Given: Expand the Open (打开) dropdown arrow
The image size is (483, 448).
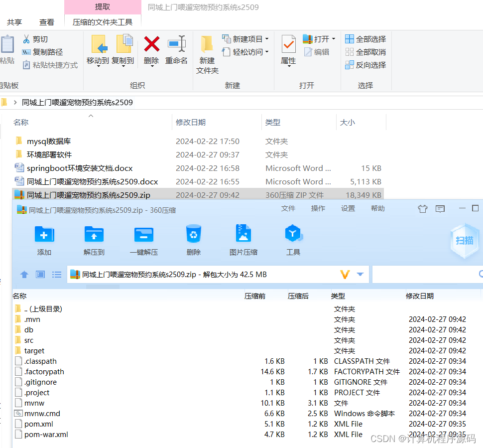Looking at the screenshot, I should coord(333,39).
